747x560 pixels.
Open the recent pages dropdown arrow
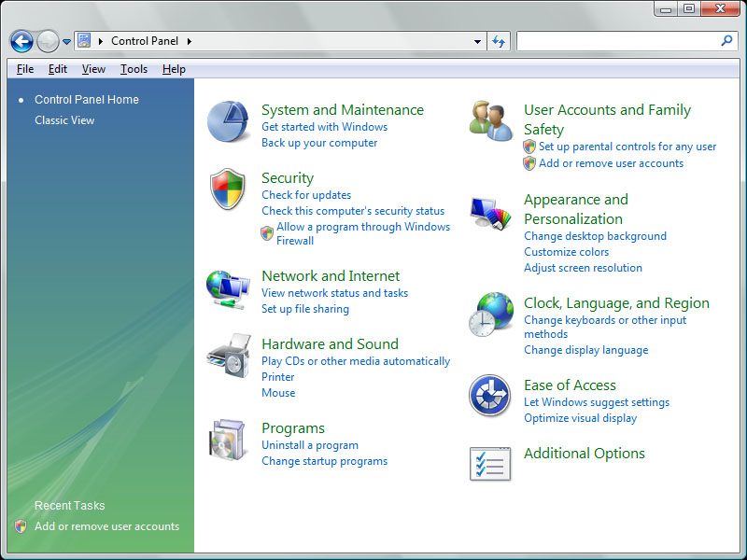(66, 42)
